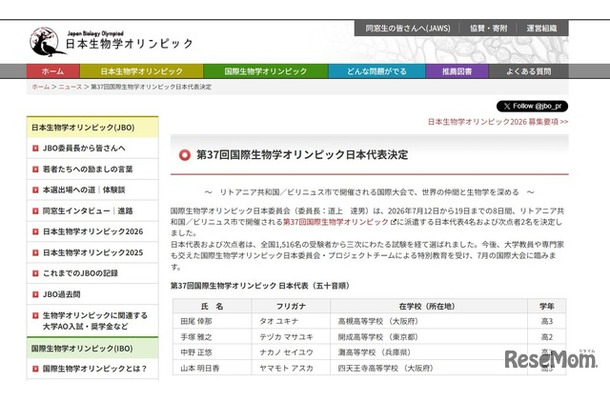This screenshot has height=400, width=610.
Task: Click the article title 第37回国際生物学オリンピック日本代表決定
Action: [x=302, y=155]
